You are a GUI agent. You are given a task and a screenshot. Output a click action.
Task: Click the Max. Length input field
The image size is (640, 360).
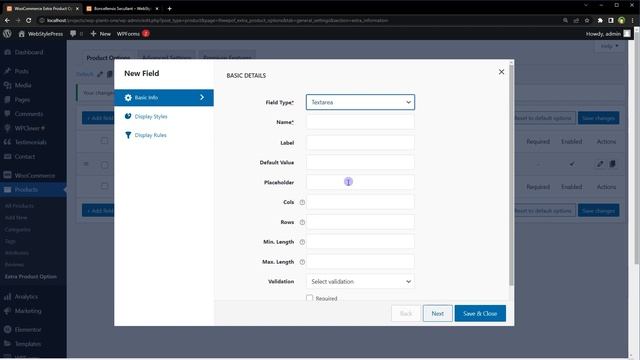coord(360,262)
